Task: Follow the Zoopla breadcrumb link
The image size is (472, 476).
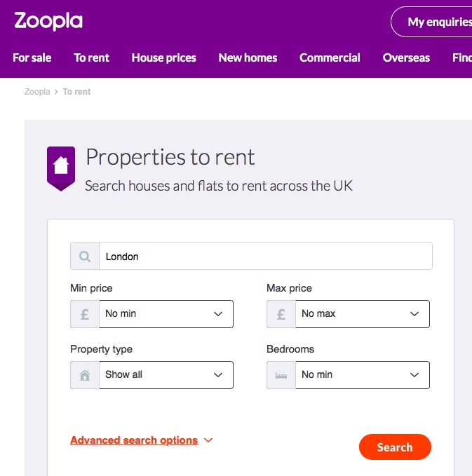Action: [36, 92]
